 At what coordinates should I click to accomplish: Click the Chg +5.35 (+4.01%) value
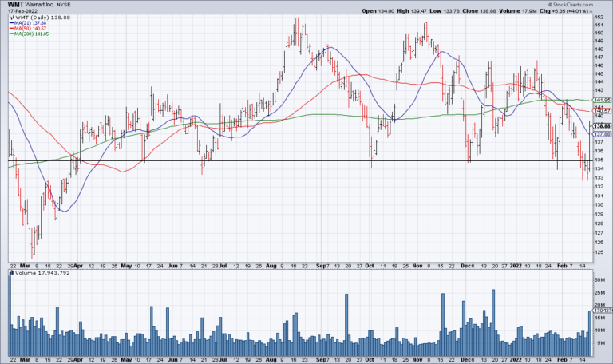pos(567,11)
